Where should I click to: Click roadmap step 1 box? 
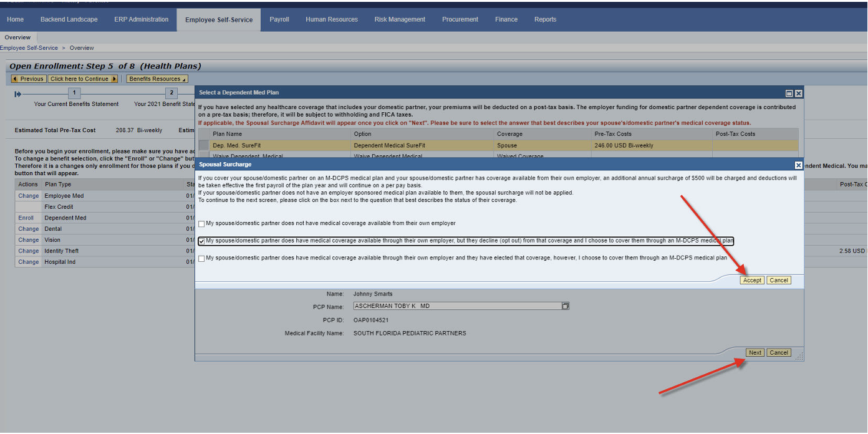74,94
